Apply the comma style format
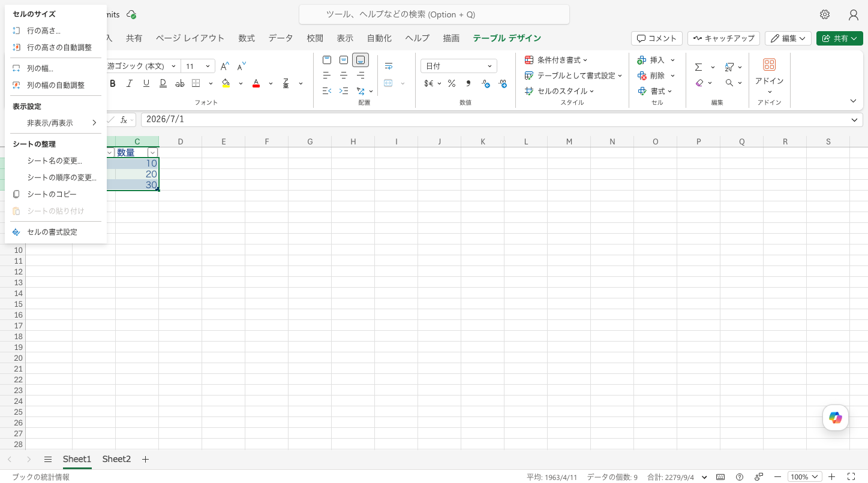Viewport: 868px width, 483px height. click(468, 83)
